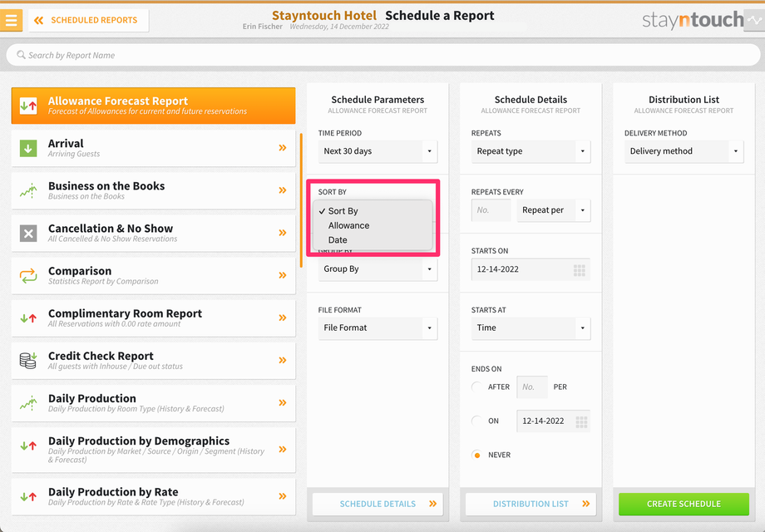
Task: Click the search magnifier icon
Action: [21, 55]
